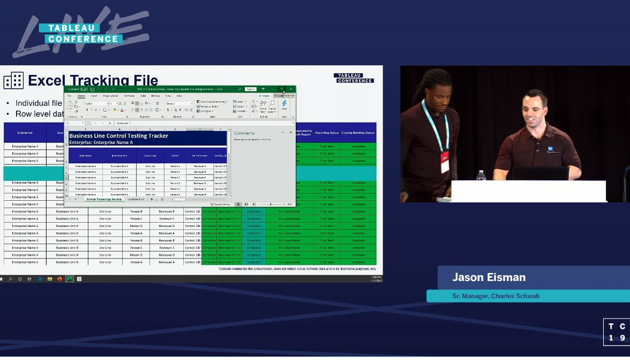Open the Format cells dropdown
The image size is (630, 364).
click(239, 111)
